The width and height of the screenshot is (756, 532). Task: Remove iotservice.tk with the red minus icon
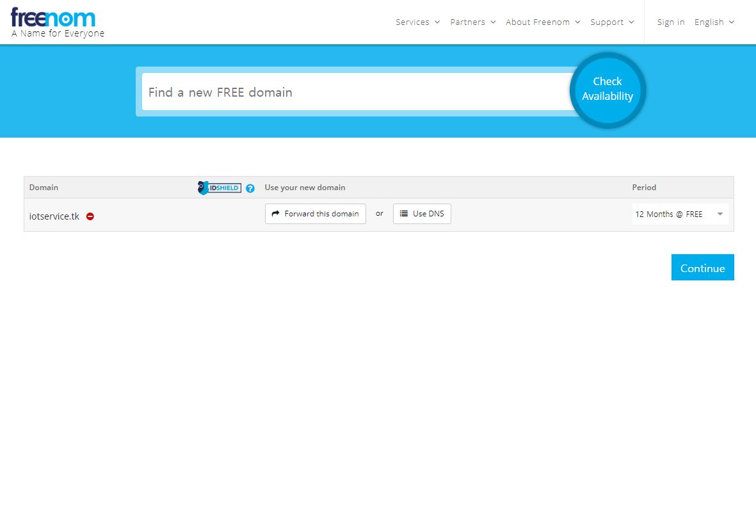tap(90, 216)
